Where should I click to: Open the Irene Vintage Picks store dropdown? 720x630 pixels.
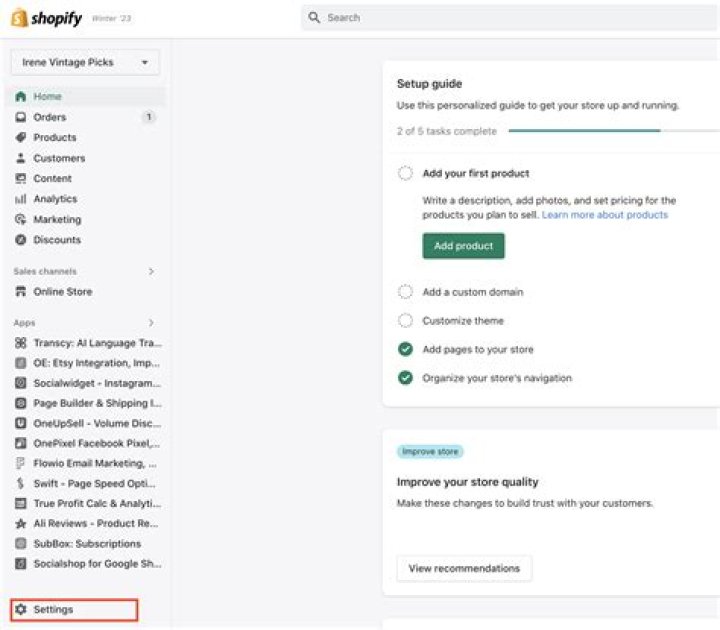85,62
